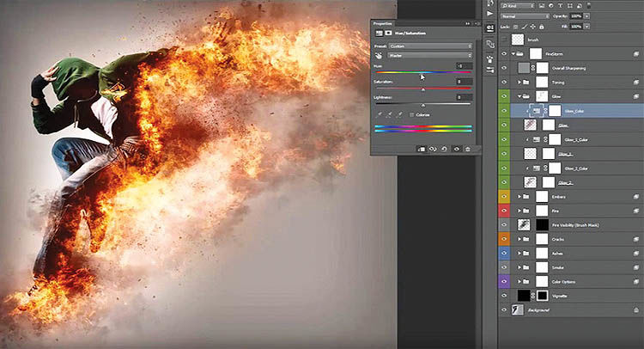The width and height of the screenshot is (644, 349).
Task: Filter layers by smart objects icon
Action: pyautogui.click(x=579, y=6)
